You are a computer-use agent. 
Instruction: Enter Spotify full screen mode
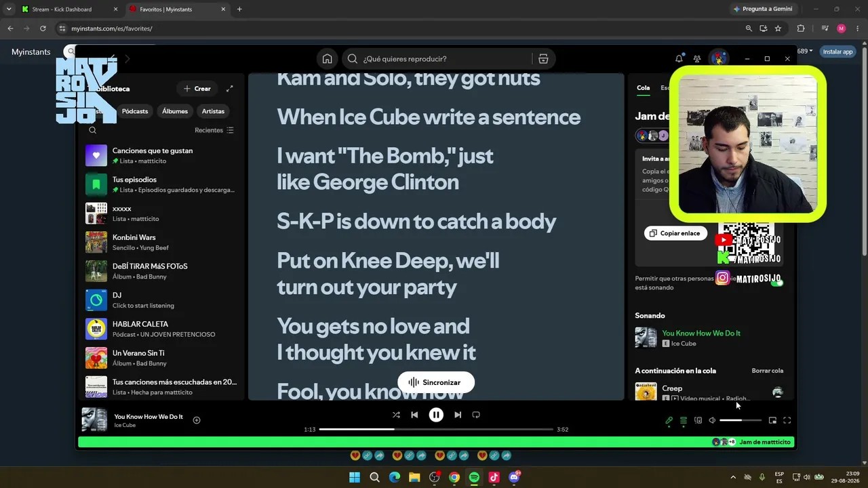coord(787,421)
